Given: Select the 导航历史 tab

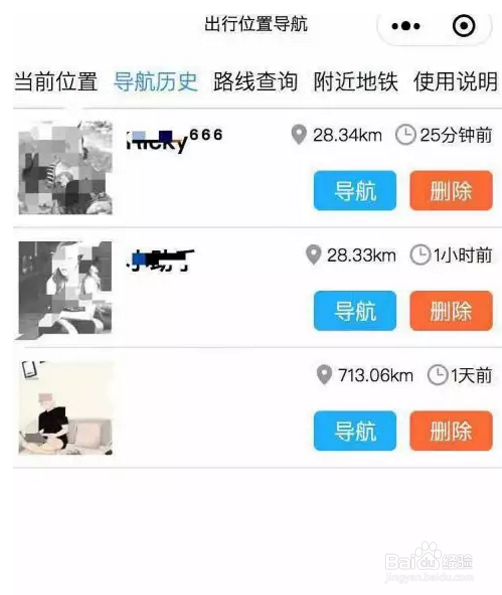Looking at the screenshot, I should tap(156, 82).
